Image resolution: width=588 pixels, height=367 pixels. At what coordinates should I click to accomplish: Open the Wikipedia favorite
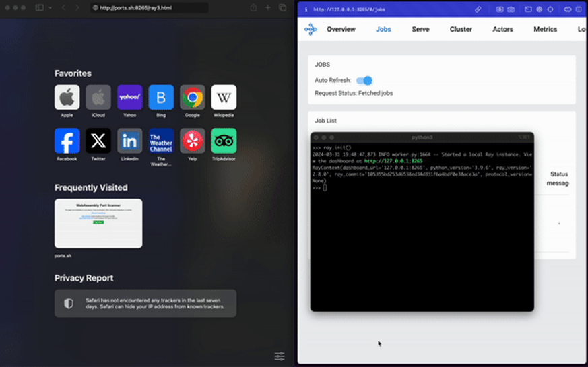(224, 97)
